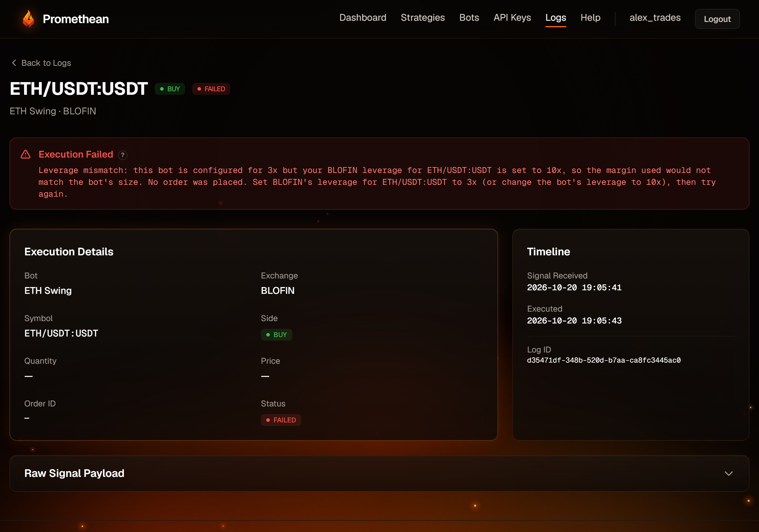Click the Symbol value ETH/USDT:USDT in details
This screenshot has height=532, width=759.
point(61,333)
